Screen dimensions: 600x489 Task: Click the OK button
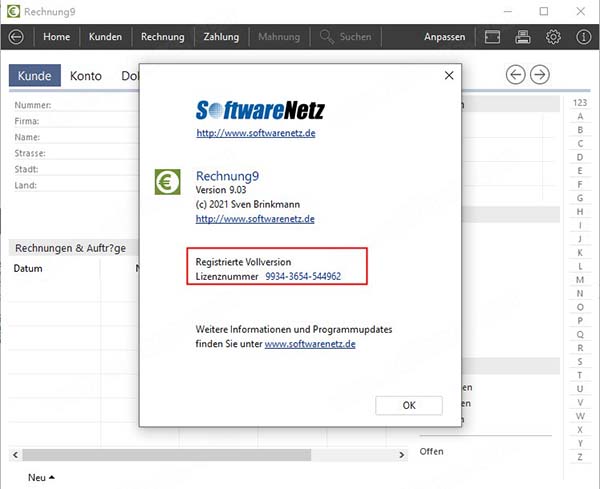pos(409,405)
